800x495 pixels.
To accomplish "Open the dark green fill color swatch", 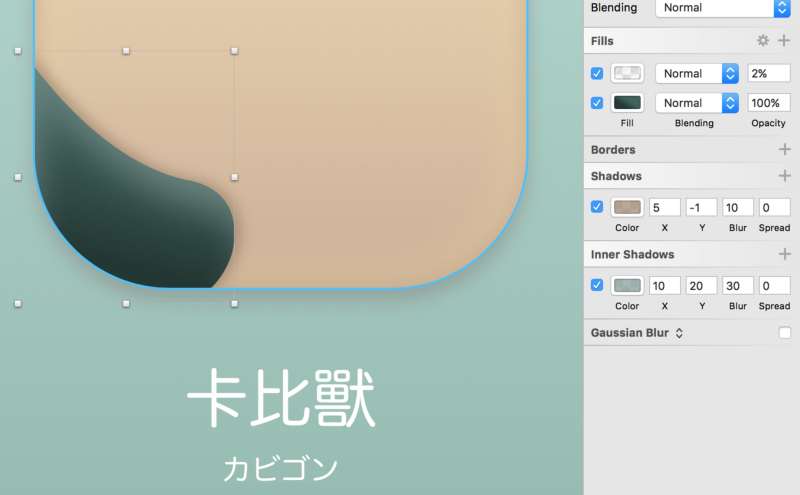I will tap(627, 103).
